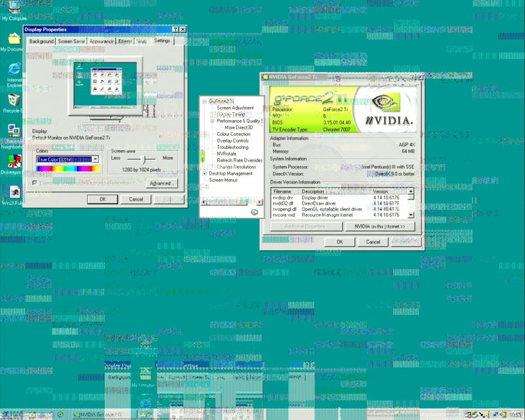Click the BIOS version "3.15.01.04.40" text

point(337,123)
